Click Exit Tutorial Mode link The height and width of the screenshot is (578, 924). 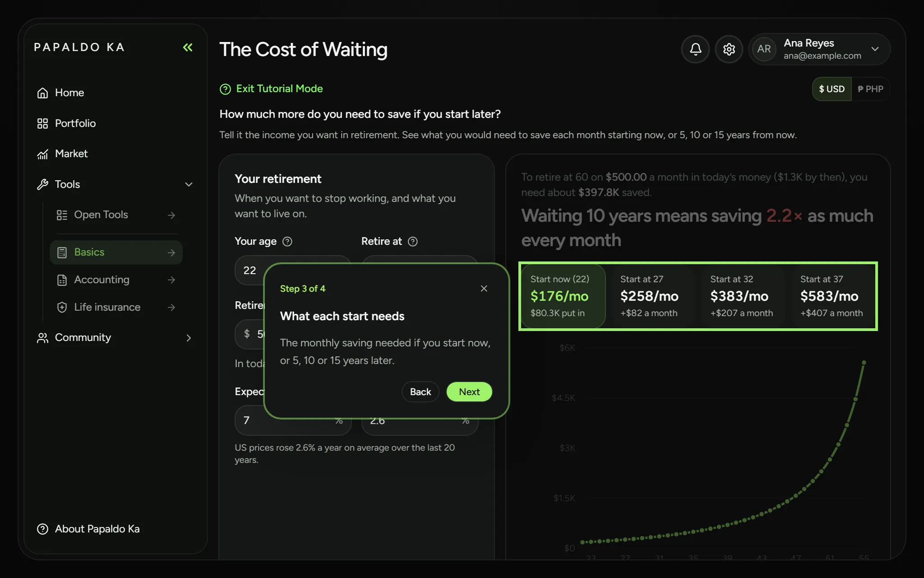click(x=271, y=89)
